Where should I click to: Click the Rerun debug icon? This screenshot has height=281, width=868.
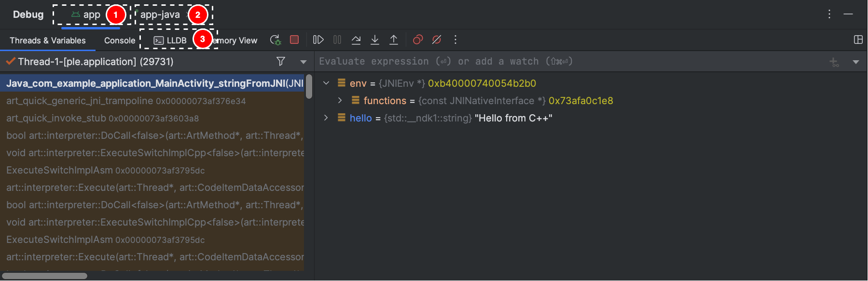[275, 40]
